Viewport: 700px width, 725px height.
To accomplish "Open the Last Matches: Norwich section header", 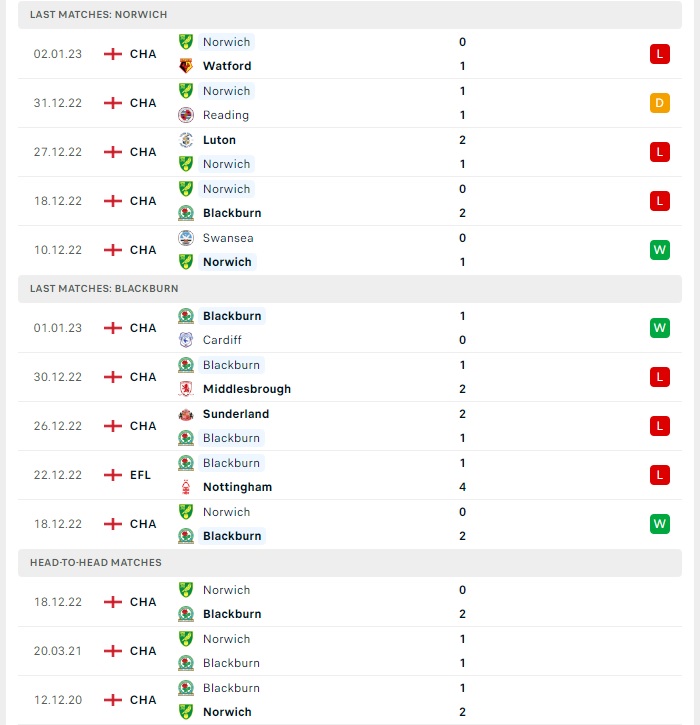I will coord(350,15).
